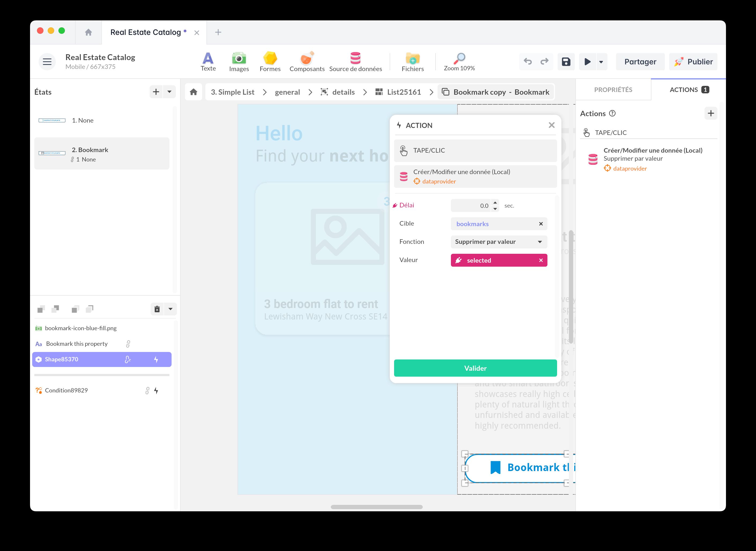The width and height of the screenshot is (756, 551).
Task: Select Bookmark this property text layer
Action: 102,344
